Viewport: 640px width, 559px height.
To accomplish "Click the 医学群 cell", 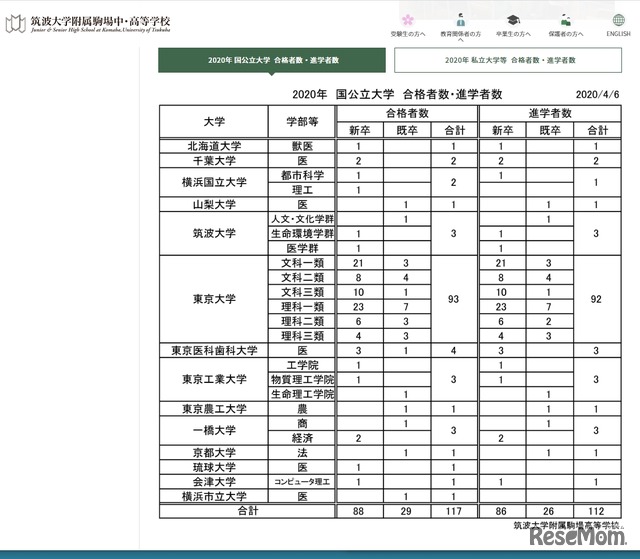I will point(302,248).
